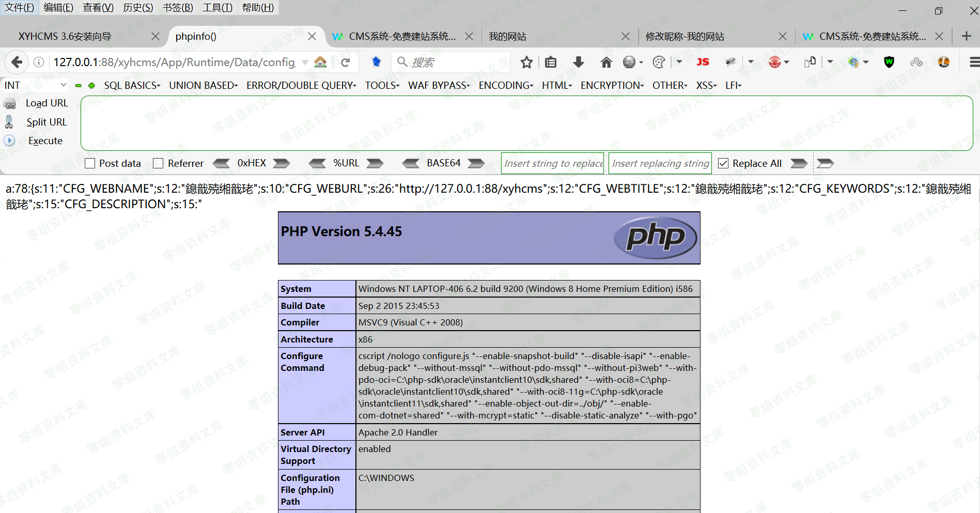The image size is (980, 513).
Task: Click the grey globe toolbar icon
Action: click(629, 63)
